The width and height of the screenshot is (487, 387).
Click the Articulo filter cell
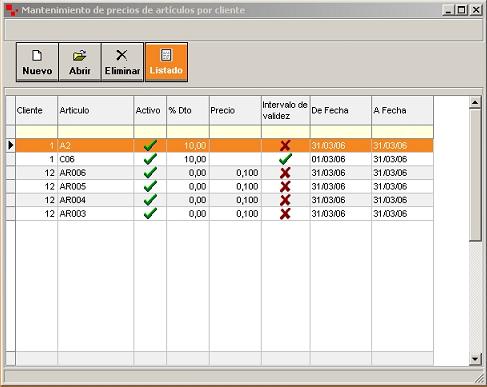click(x=96, y=132)
